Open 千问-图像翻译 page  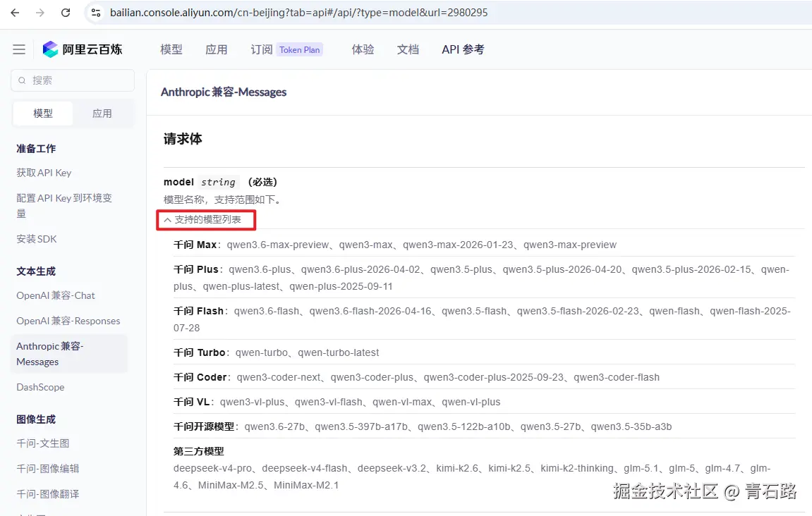[x=48, y=494]
